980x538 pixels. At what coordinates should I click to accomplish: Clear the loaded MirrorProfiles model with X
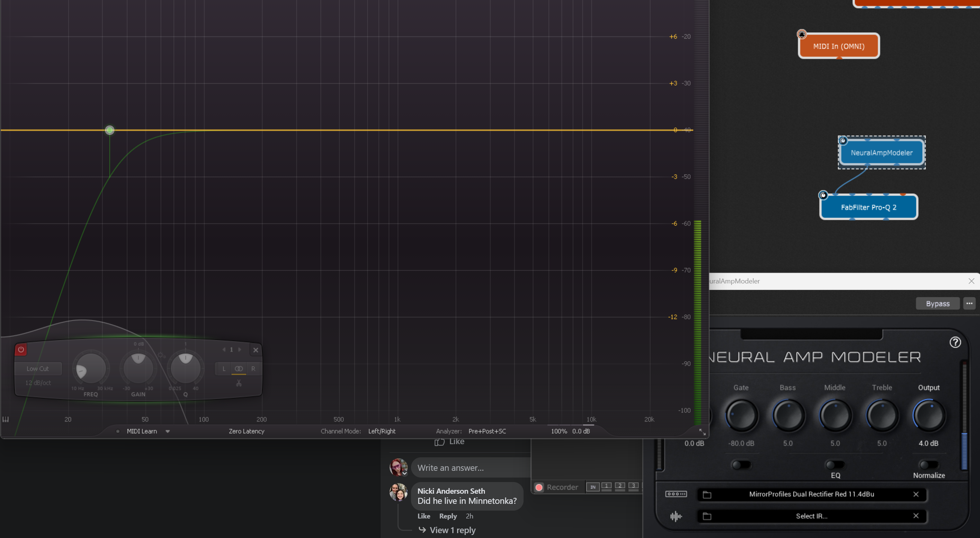point(916,494)
